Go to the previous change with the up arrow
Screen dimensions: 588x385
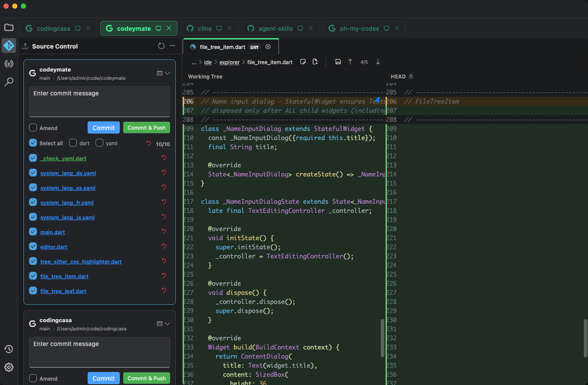point(350,62)
